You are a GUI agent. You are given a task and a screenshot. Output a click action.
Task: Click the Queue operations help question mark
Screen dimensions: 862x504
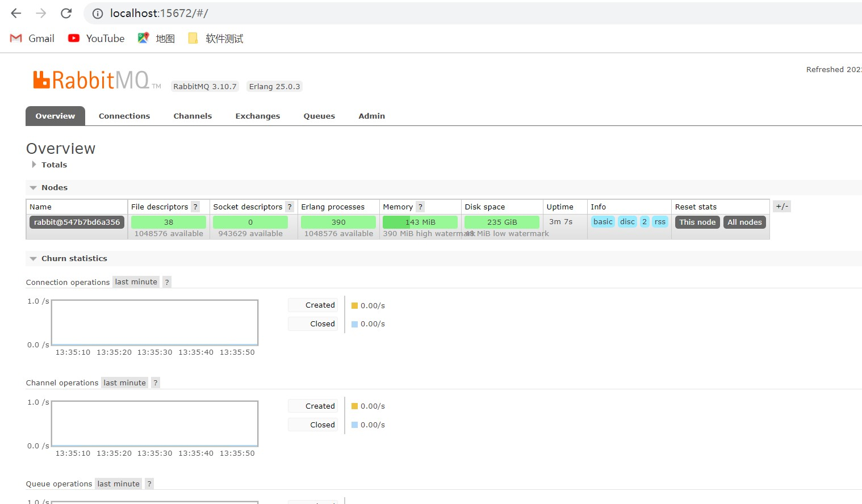coord(149,484)
